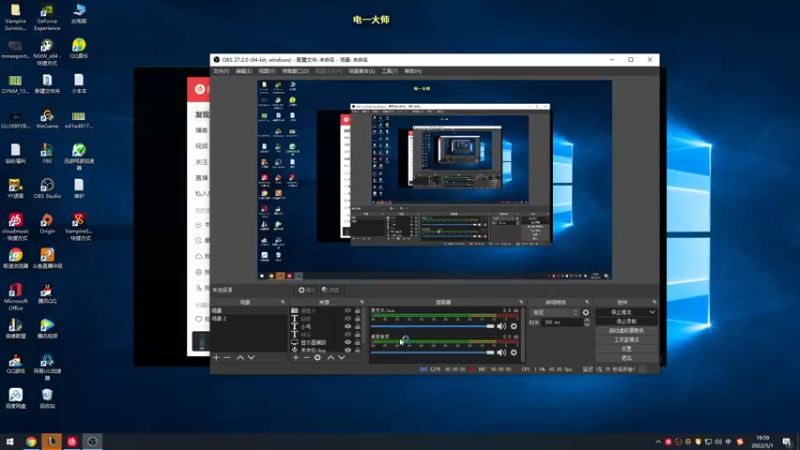Open OBS 设置 settings button

626,349
